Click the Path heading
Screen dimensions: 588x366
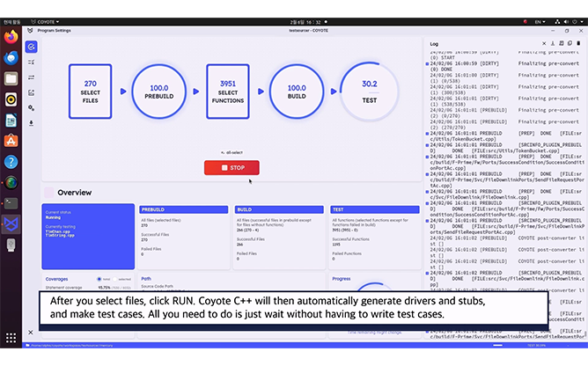coord(146,279)
